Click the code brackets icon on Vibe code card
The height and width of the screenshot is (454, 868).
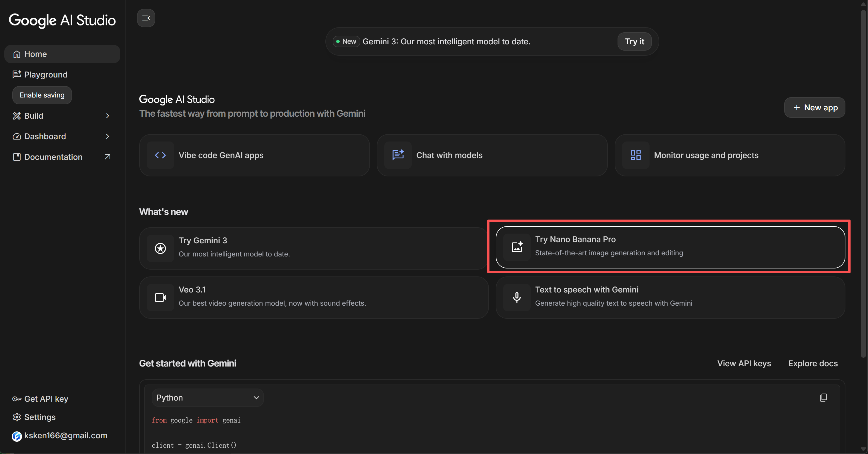160,155
